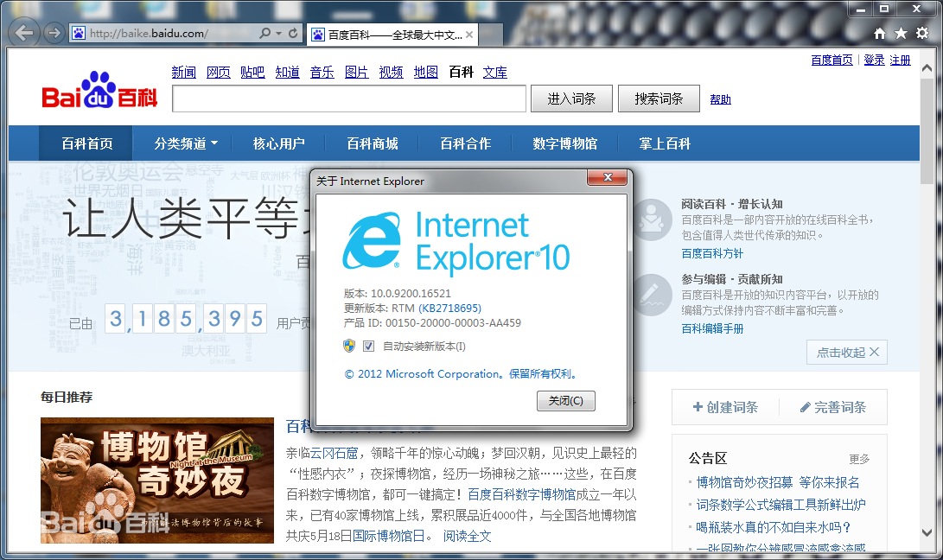The image size is (943, 560).
Task: Toggle the 自动安装新版本 checkbox
Action: tap(369, 346)
